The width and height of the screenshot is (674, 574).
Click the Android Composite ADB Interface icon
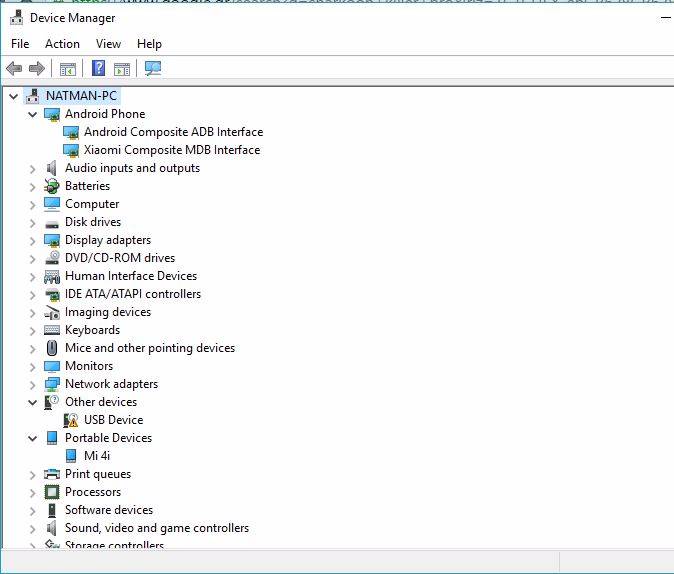pyautogui.click(x=71, y=132)
